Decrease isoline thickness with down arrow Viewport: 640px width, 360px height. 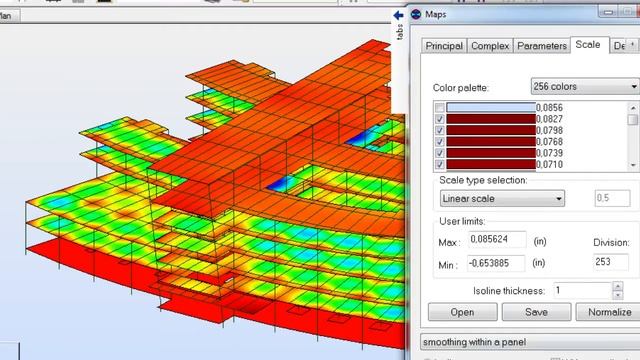click(618, 295)
